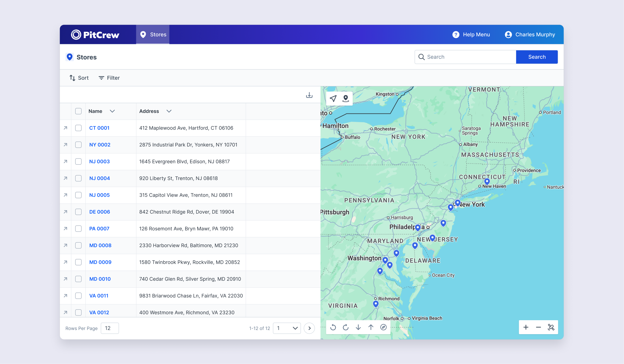624x364 pixels.
Task: Open the Address column chevron menu
Action: pos(169,111)
